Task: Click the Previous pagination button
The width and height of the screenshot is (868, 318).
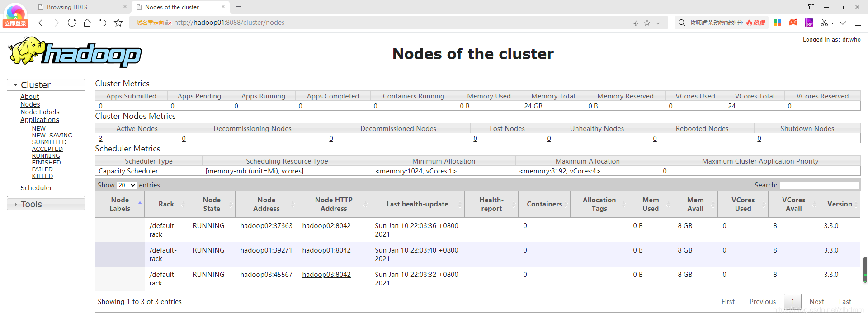Action: (x=763, y=302)
